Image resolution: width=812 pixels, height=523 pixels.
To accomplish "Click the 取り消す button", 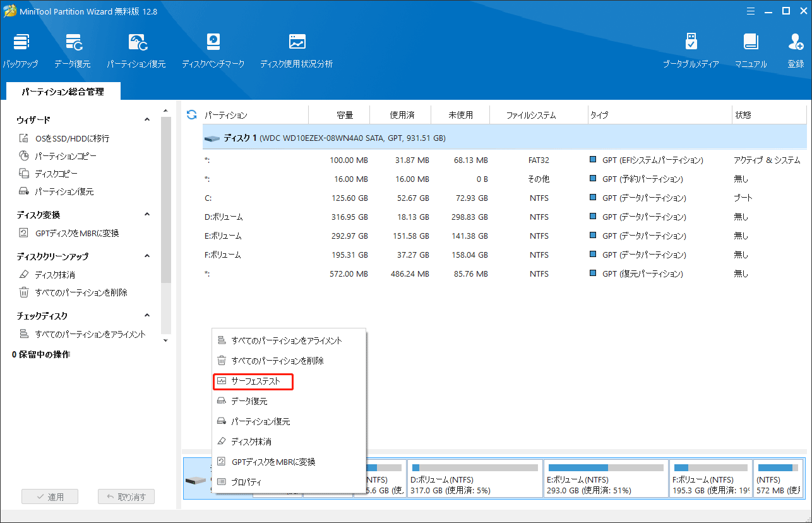I will 126,497.
